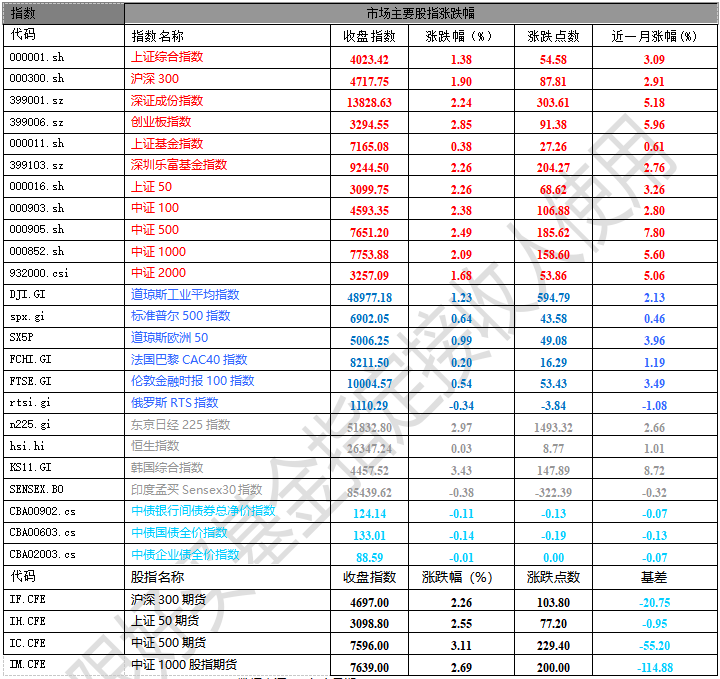Select the 指数 header cell at top left
The width and height of the screenshot is (720, 679).
[x=23, y=13]
